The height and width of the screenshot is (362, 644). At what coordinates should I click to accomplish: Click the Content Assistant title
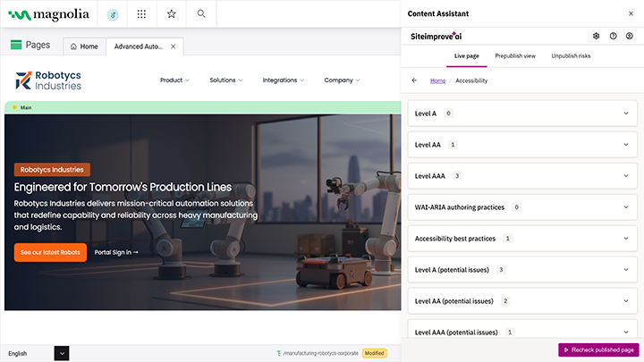click(437, 13)
